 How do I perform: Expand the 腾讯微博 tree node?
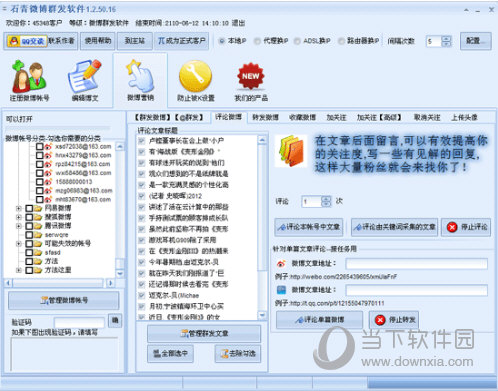(x=19, y=226)
